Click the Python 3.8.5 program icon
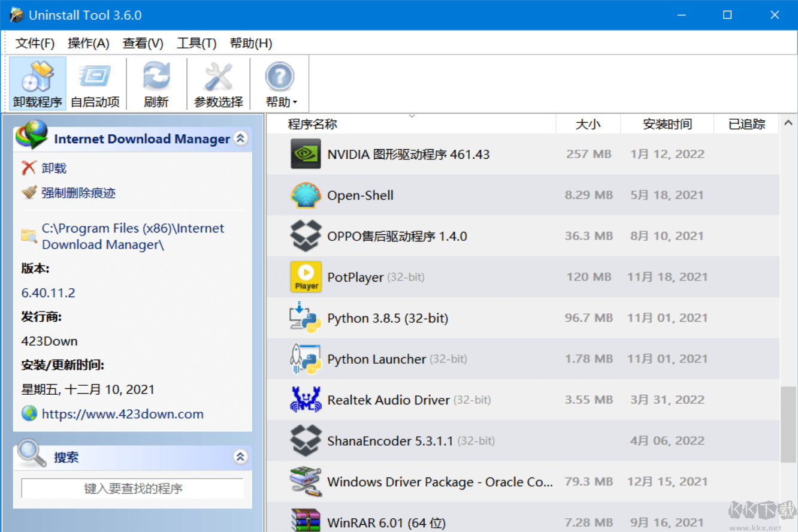This screenshot has width=798, height=532. tap(306, 318)
